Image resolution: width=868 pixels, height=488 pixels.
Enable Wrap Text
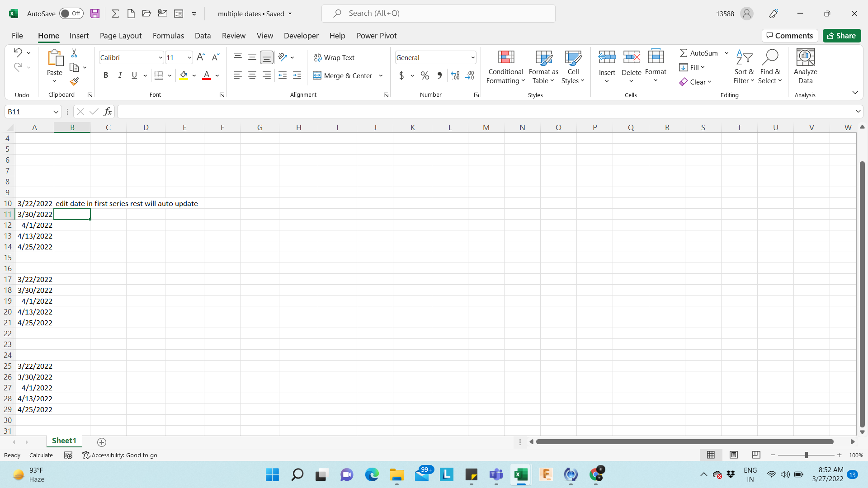click(x=335, y=57)
